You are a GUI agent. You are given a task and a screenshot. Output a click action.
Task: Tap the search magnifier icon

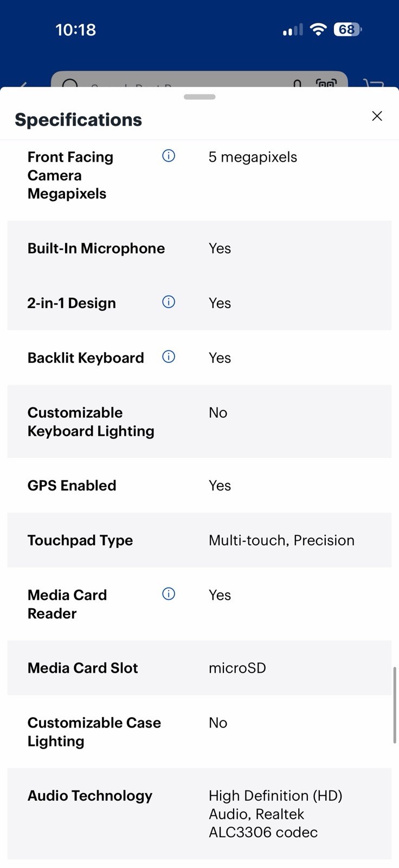pyautogui.click(x=70, y=84)
